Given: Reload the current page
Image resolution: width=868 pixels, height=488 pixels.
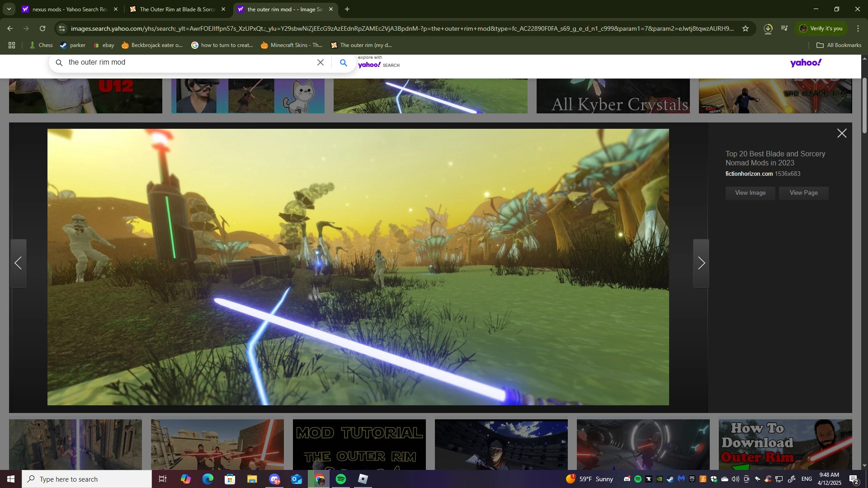Looking at the screenshot, I should [42, 28].
